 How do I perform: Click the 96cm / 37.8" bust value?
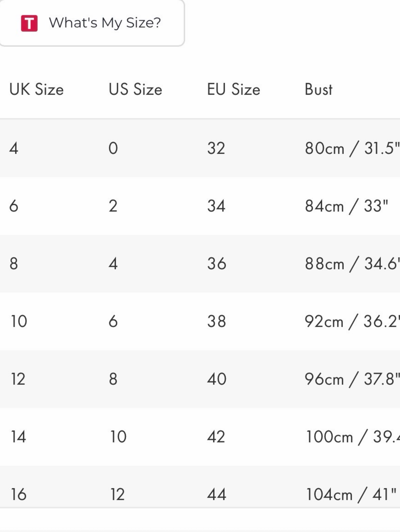[x=352, y=379]
